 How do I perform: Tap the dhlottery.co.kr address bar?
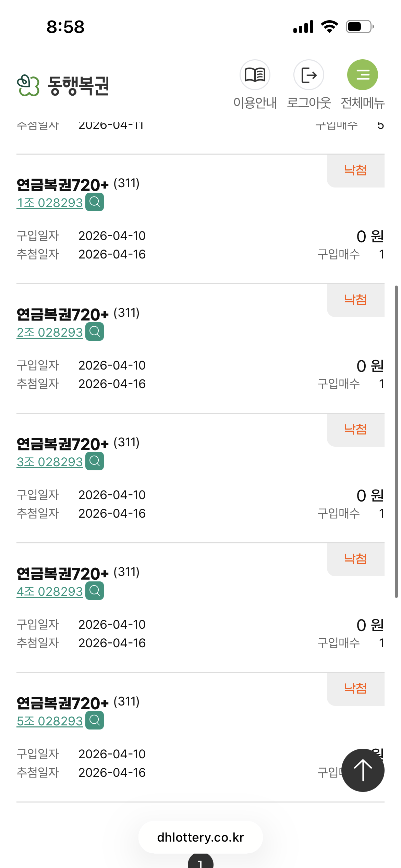click(x=200, y=837)
